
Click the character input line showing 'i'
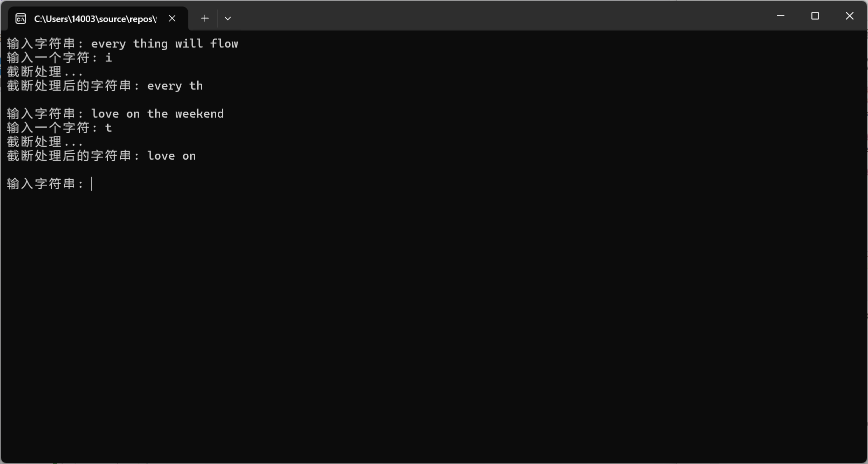point(60,58)
